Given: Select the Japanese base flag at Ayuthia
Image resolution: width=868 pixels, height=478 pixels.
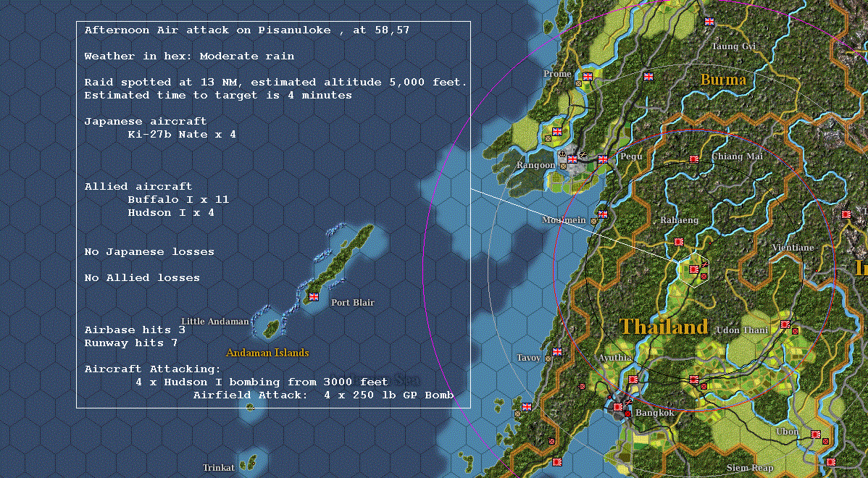Looking at the screenshot, I should [633, 379].
